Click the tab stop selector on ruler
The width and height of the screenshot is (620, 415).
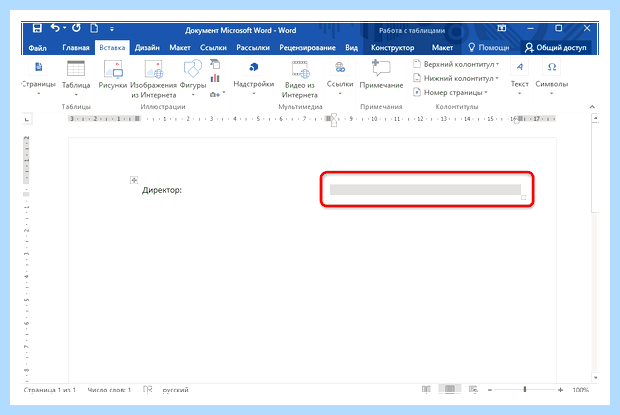pos(26,119)
